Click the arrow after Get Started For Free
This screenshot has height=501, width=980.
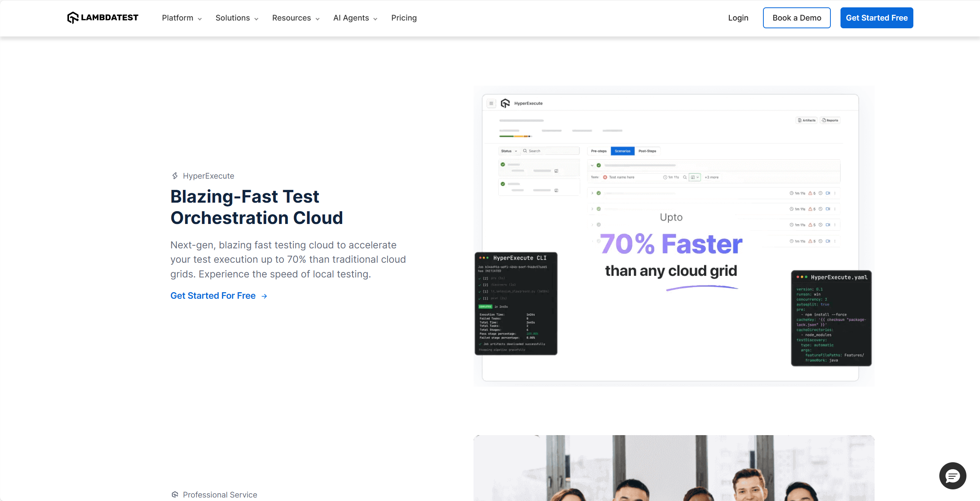tap(264, 296)
